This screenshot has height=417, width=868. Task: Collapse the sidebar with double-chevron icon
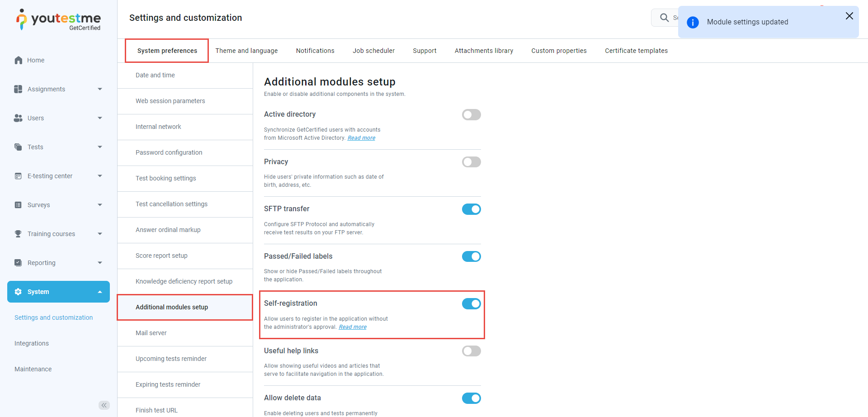(x=104, y=405)
